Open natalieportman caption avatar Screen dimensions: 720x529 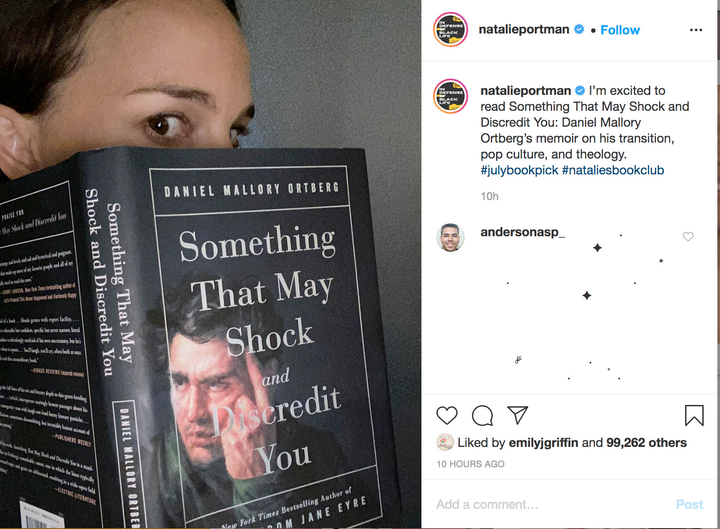(x=450, y=97)
